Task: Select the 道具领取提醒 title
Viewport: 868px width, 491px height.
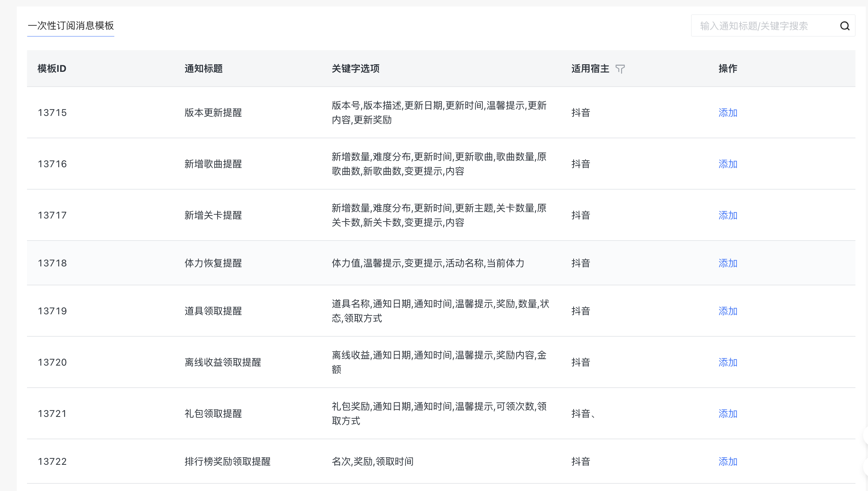Action: click(213, 311)
